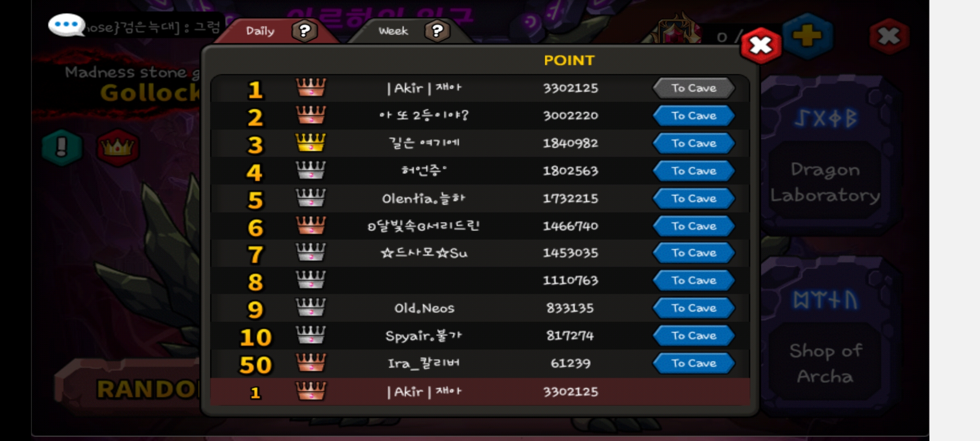
Task: Open the red crown ranking icon
Action: point(118,147)
